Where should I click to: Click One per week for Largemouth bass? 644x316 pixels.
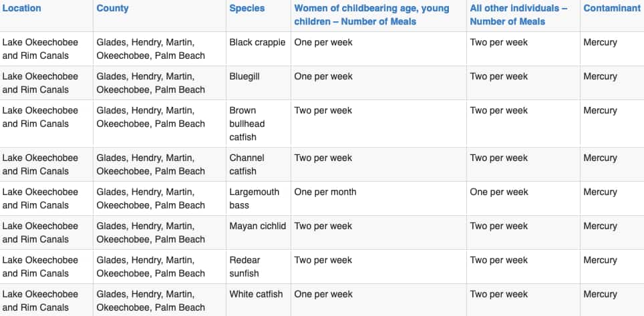point(498,192)
